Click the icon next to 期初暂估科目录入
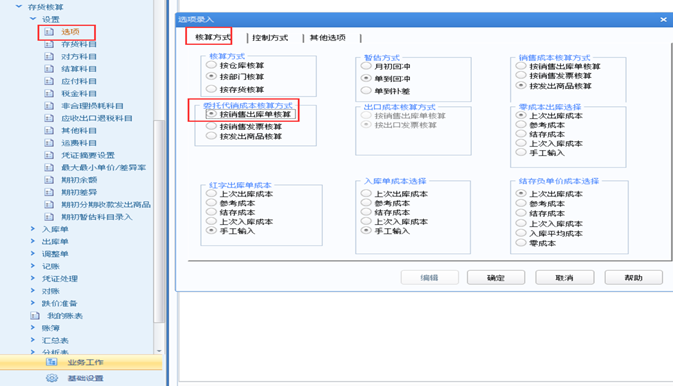 point(49,217)
